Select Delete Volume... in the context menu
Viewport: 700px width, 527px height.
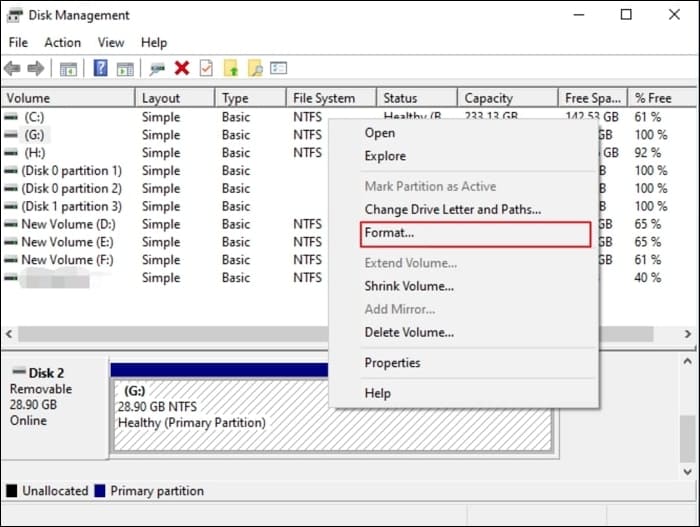point(409,332)
